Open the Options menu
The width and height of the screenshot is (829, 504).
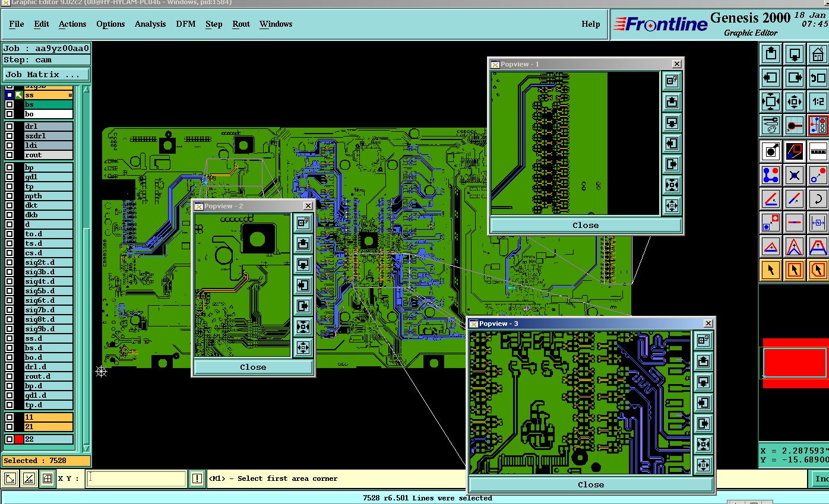110,24
